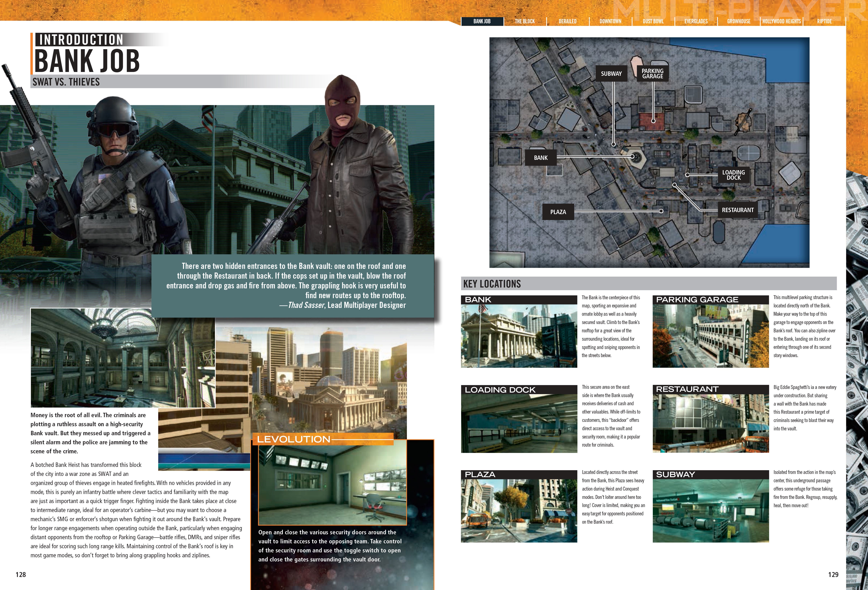Click 'Isolated from the action' subway description
Viewport: 868px width, 590px height.
805,489
